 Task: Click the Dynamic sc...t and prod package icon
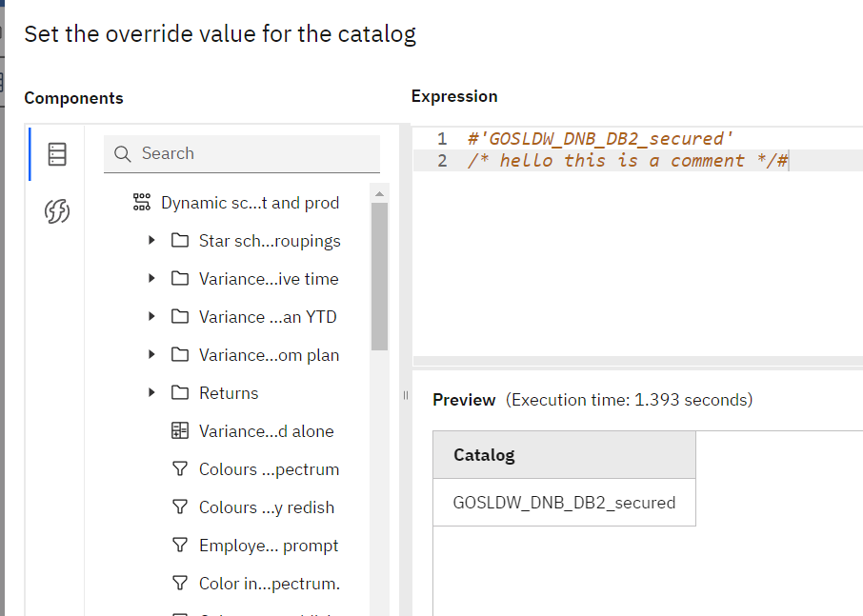point(142,203)
